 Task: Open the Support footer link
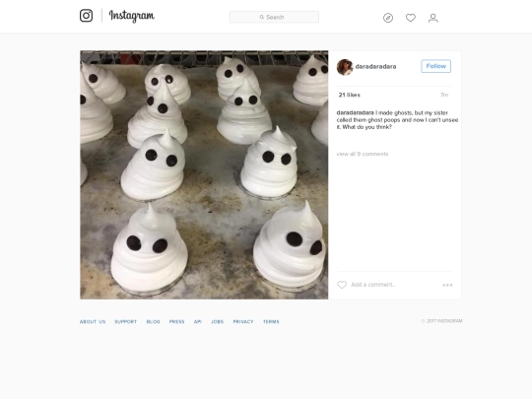(125, 321)
